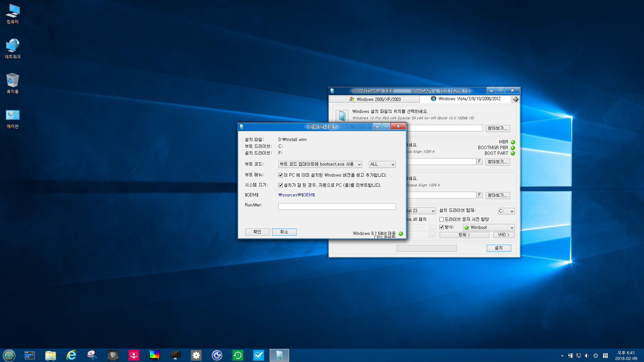
Task: Click 확인 to confirm the dialog
Action: click(x=257, y=232)
